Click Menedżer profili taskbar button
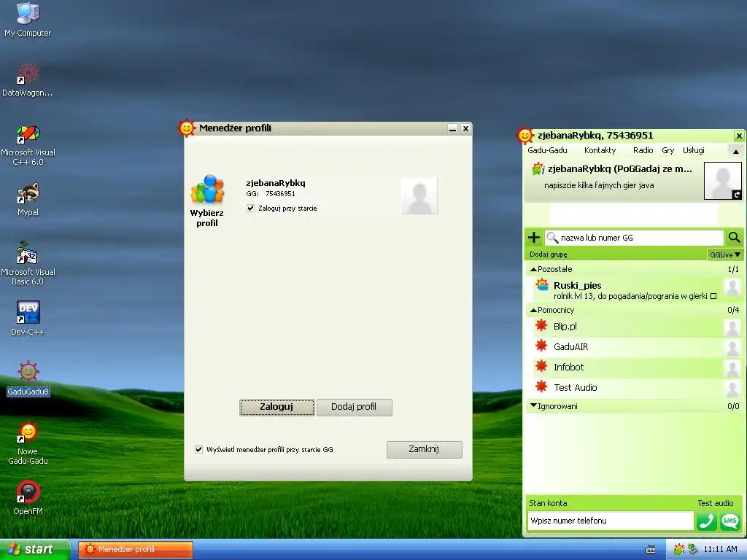The height and width of the screenshot is (560, 747). point(135,550)
